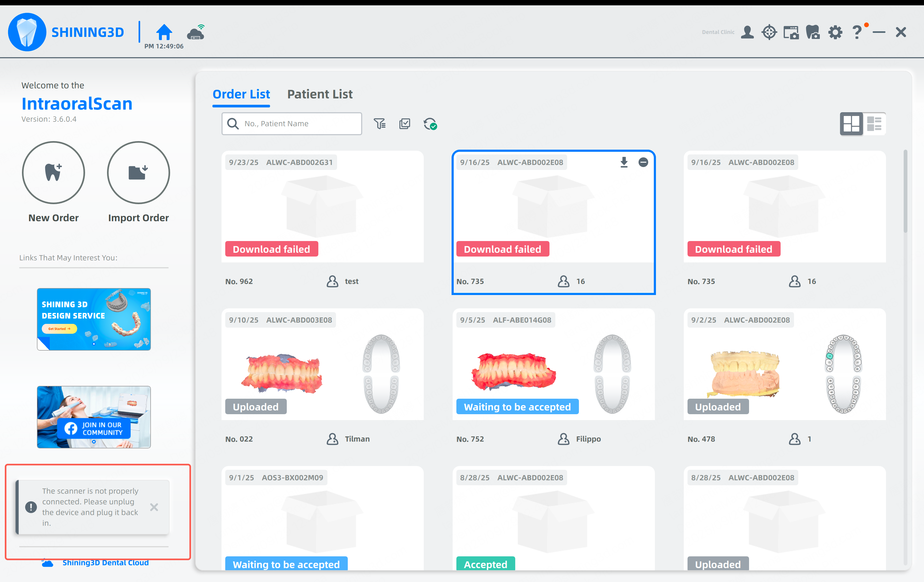Download order No. 735 via arrow icon
Viewport: 924px width, 582px height.
coord(624,162)
